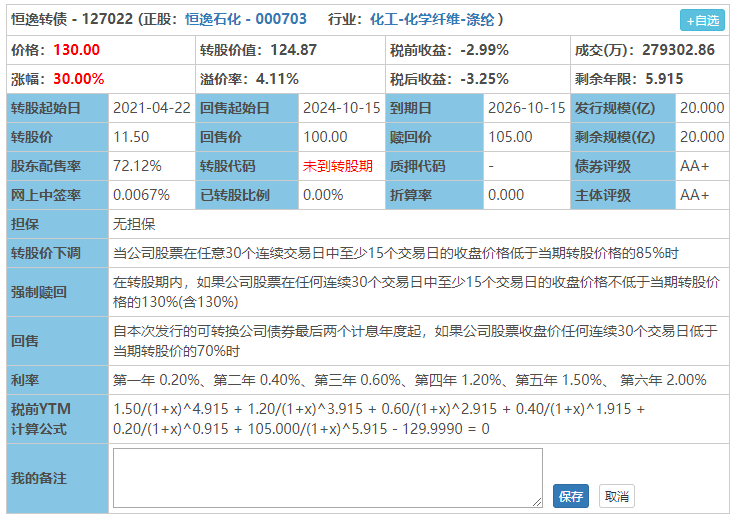Select the 利率 yearly coupon rates text
Image resolution: width=738 pixels, height=522 pixels.
[409, 380]
